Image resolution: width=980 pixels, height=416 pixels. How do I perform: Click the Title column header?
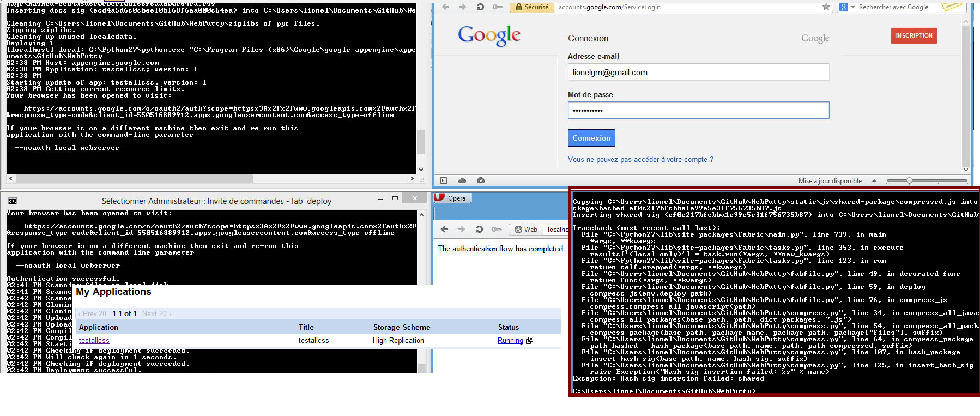pos(306,328)
